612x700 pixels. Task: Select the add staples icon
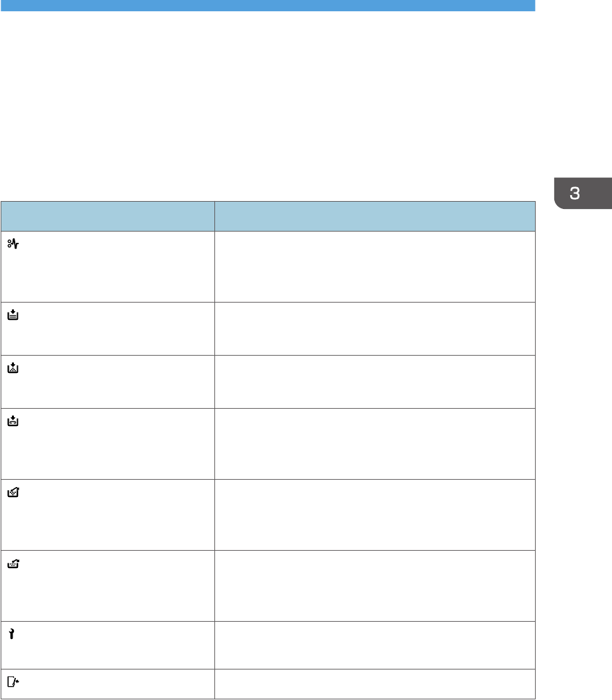[13, 421]
